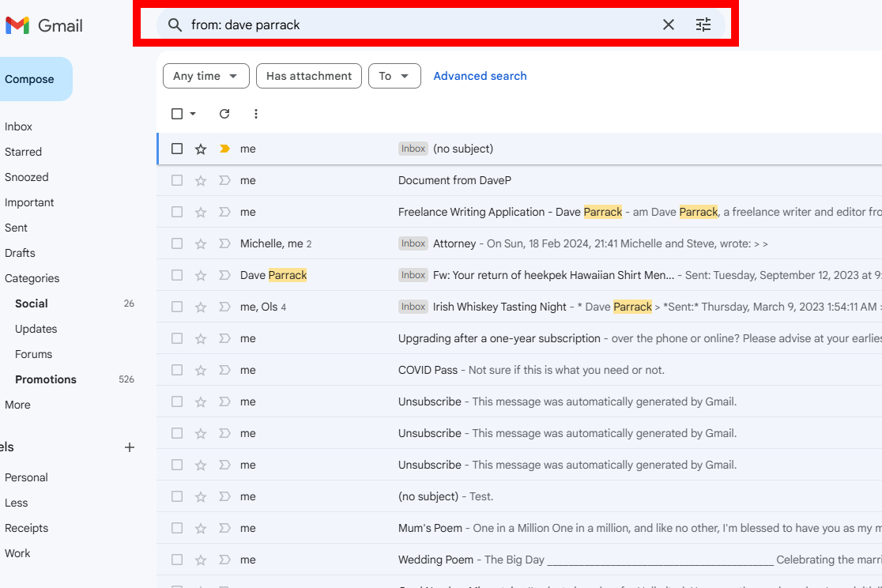This screenshot has height=588, width=882.
Task: Apply the Has attachment filter chip
Action: (x=308, y=76)
